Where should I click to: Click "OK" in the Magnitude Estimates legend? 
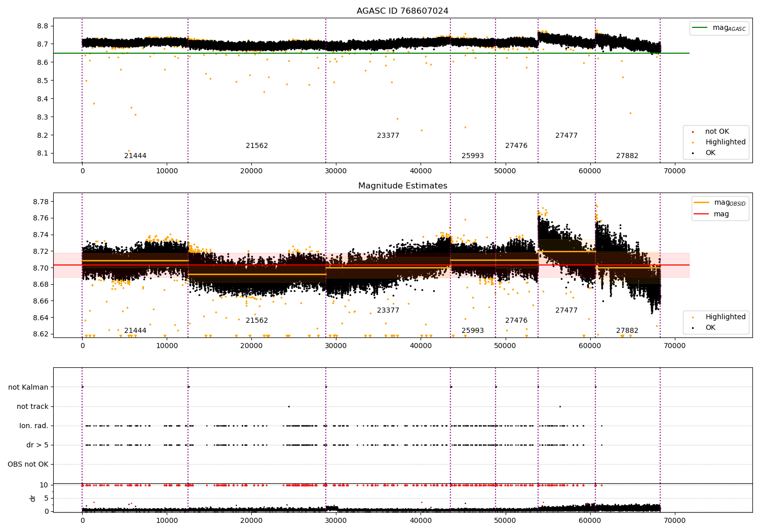tap(710, 328)
